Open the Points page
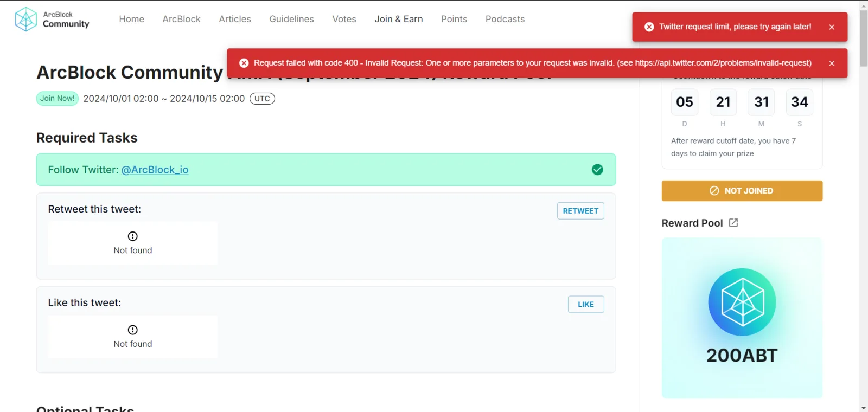Viewport: 868px width, 412px height. pyautogui.click(x=454, y=19)
